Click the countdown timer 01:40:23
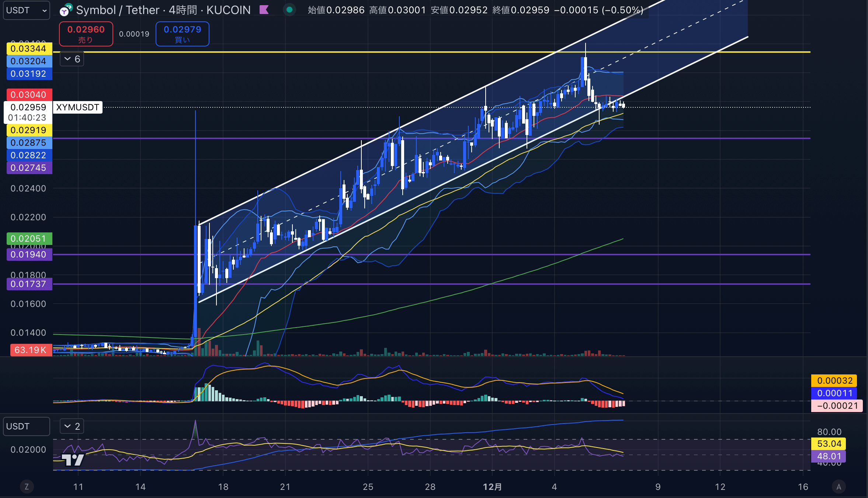The height and width of the screenshot is (498, 868). click(x=27, y=118)
